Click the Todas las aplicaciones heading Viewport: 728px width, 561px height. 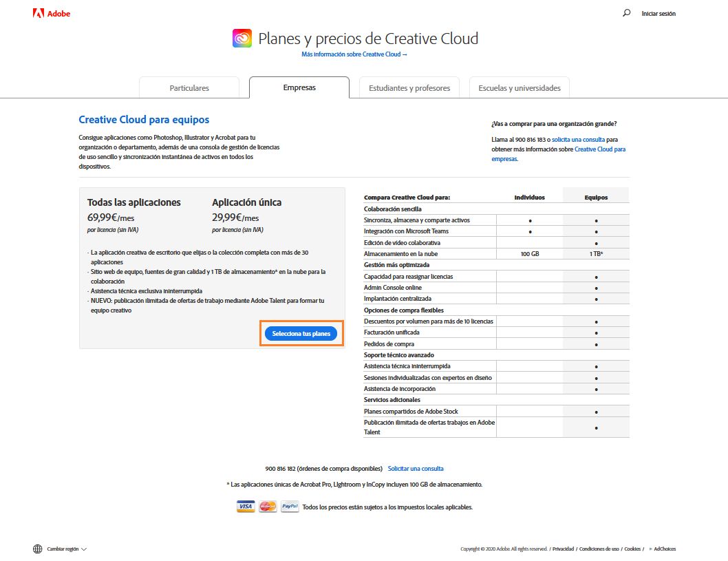coord(133,202)
